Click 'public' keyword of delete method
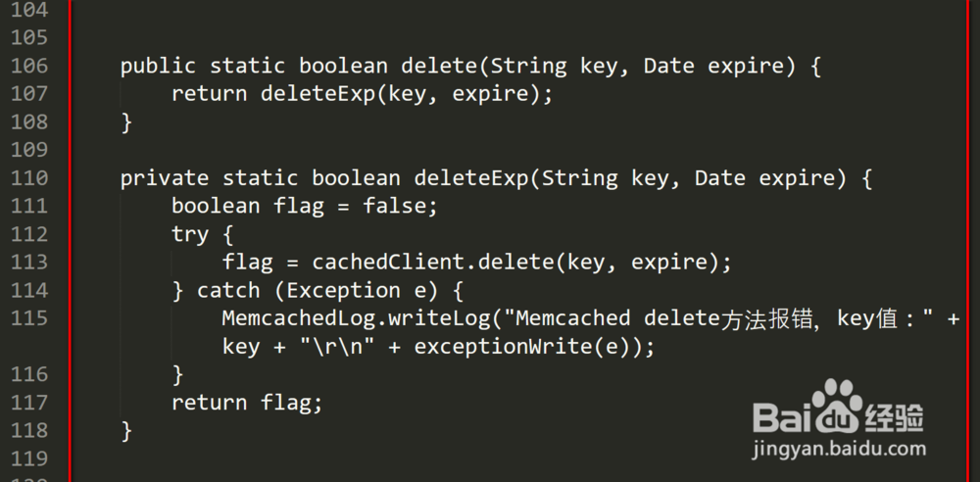The height and width of the screenshot is (482, 980). pos(158,67)
